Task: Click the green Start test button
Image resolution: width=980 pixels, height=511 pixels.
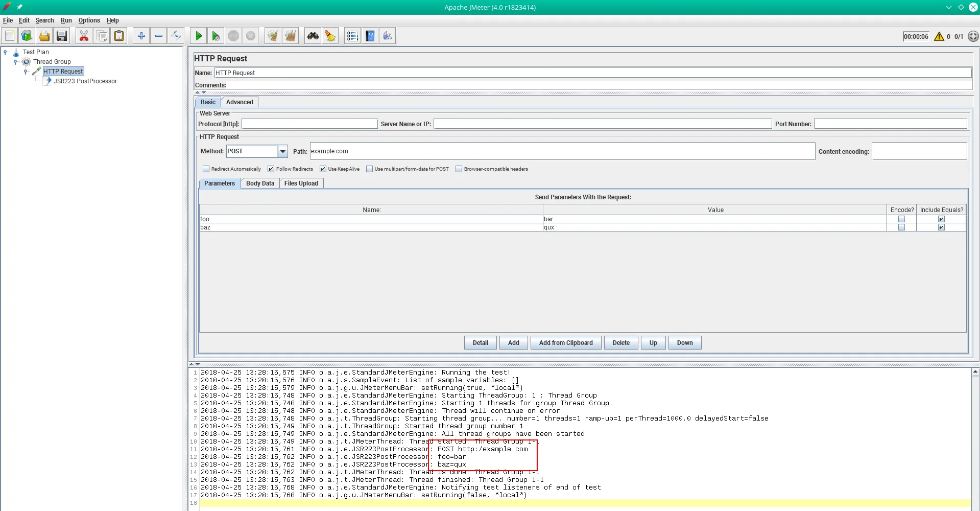Action: click(x=199, y=36)
